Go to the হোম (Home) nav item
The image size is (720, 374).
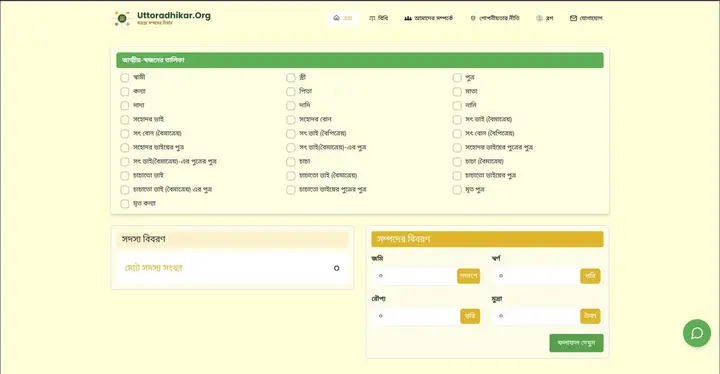click(343, 18)
